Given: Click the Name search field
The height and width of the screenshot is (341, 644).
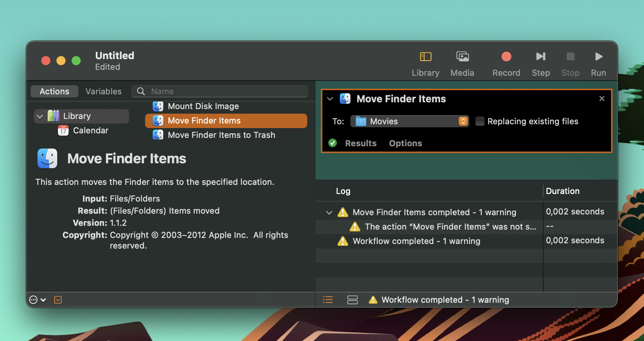Looking at the screenshot, I should click(220, 91).
